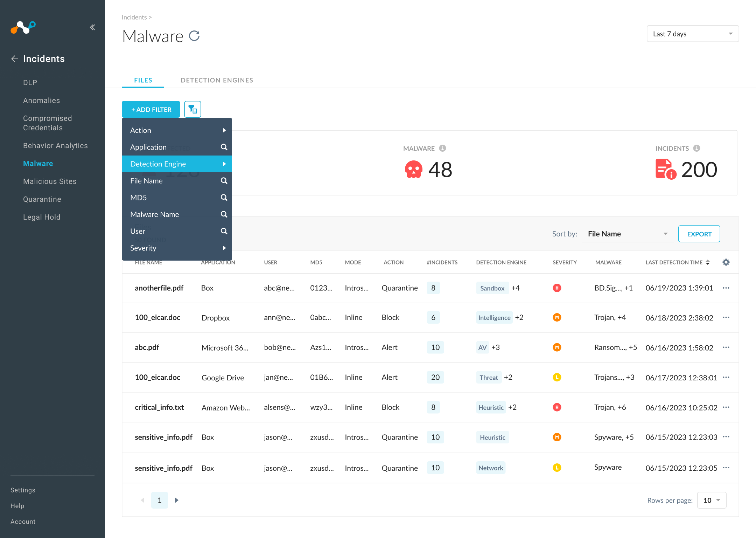Open the Last 7 days time range dropdown
The width and height of the screenshot is (756, 538).
pos(692,33)
